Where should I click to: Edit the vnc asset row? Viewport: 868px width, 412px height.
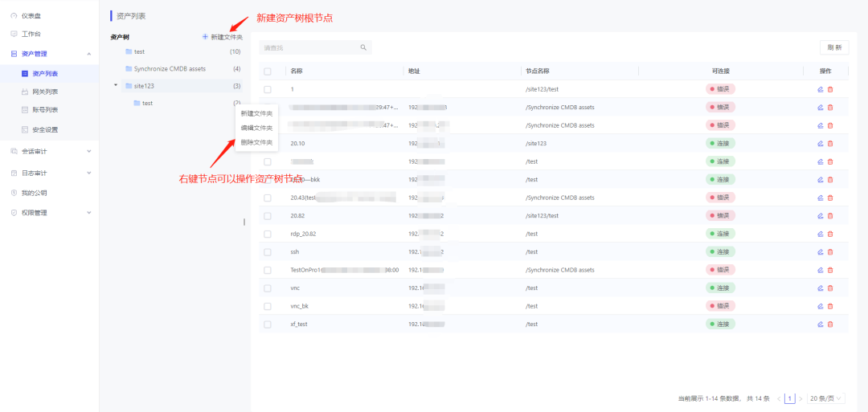point(821,288)
